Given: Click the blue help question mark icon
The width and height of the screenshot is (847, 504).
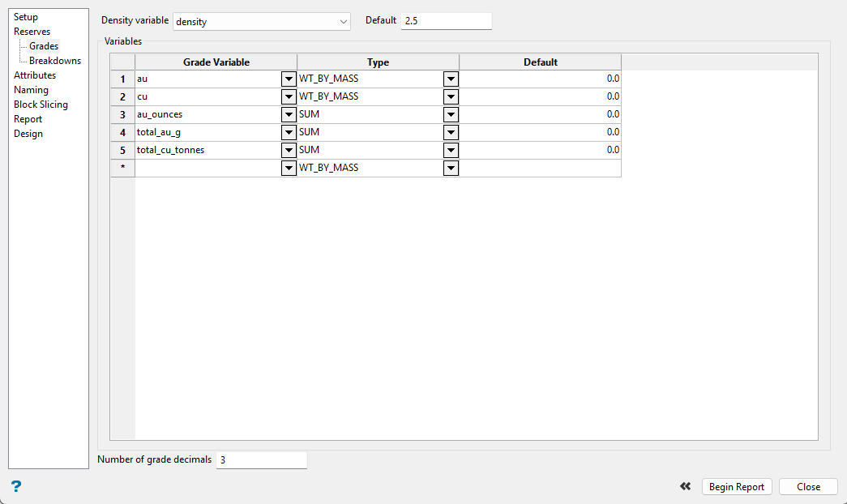Looking at the screenshot, I should pos(16,486).
